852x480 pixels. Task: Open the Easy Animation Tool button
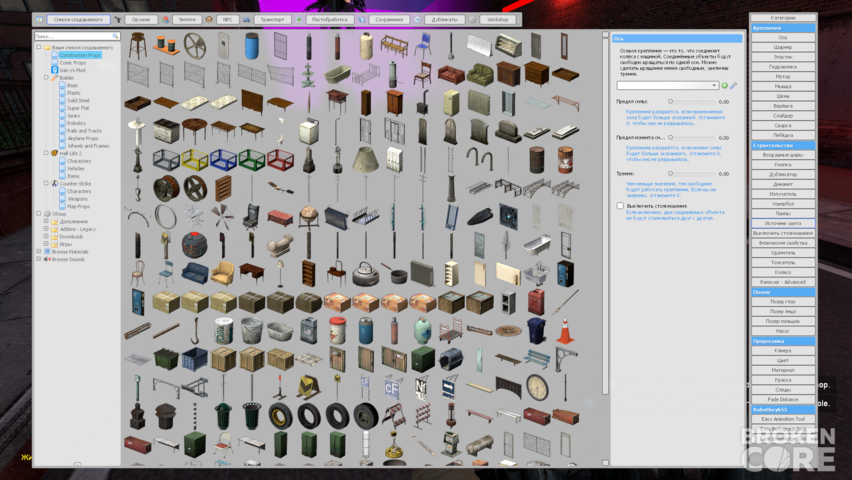click(783, 419)
